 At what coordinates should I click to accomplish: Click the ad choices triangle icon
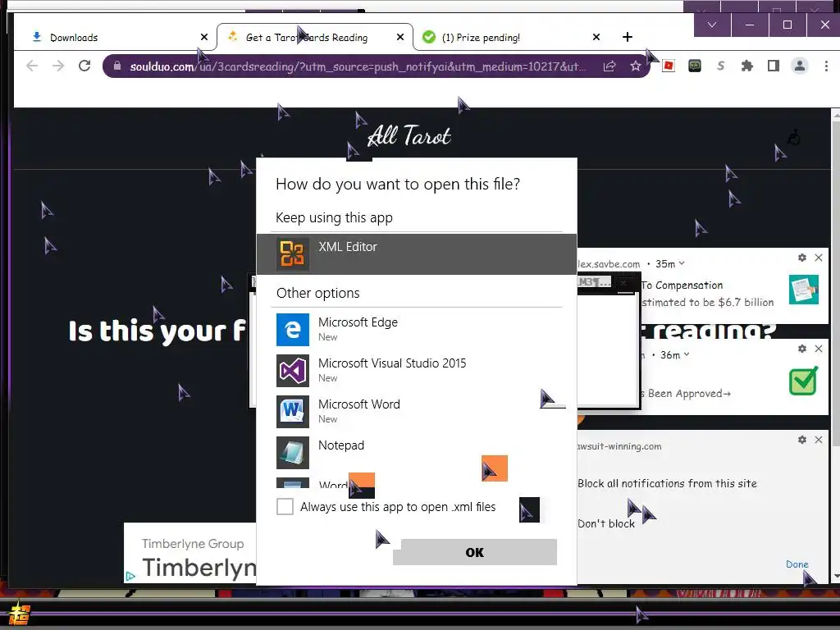pos(130,577)
